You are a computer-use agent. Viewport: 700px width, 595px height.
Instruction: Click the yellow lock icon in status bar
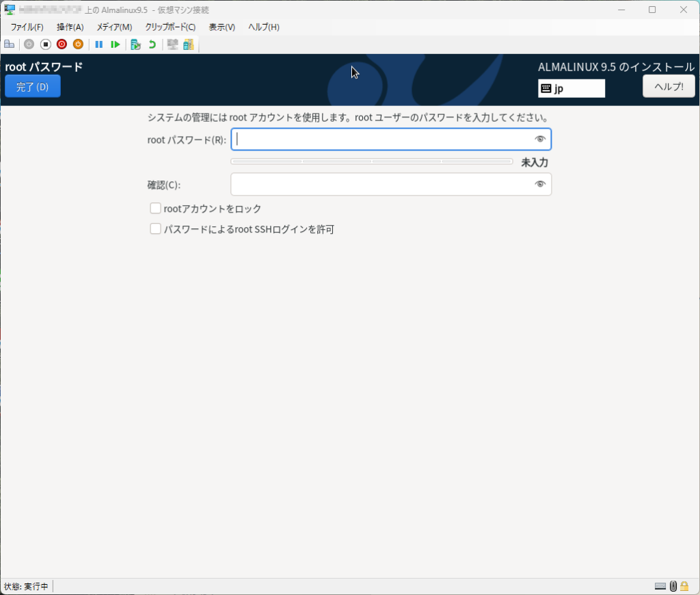pos(684,586)
